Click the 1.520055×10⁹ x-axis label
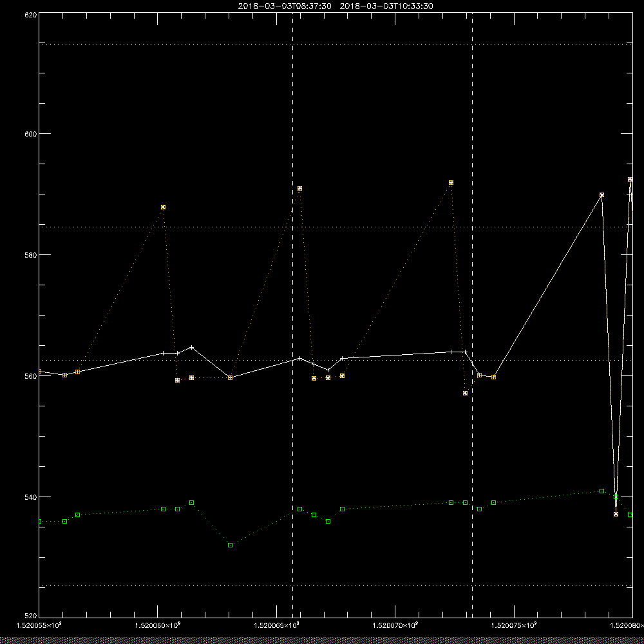Image resolution: width=644 pixels, height=644 pixels. coord(39,625)
